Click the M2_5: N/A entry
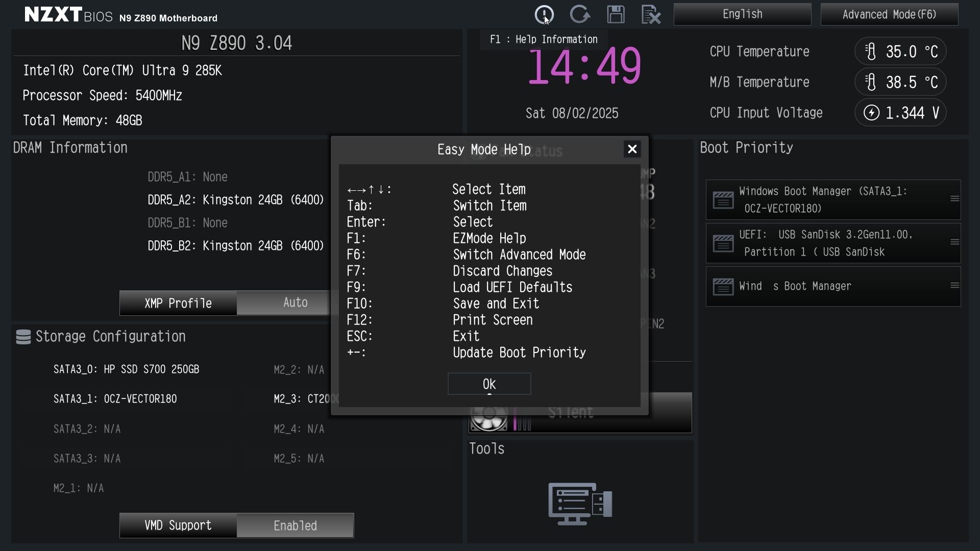Viewport: 980px width, 551px height. pyautogui.click(x=299, y=459)
